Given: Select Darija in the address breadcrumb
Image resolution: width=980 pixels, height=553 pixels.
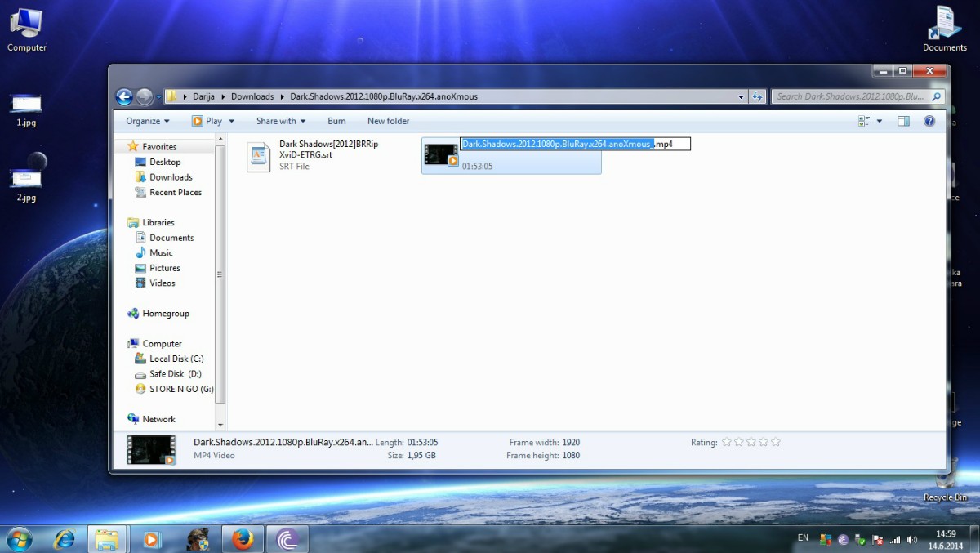Looking at the screenshot, I should (x=205, y=96).
